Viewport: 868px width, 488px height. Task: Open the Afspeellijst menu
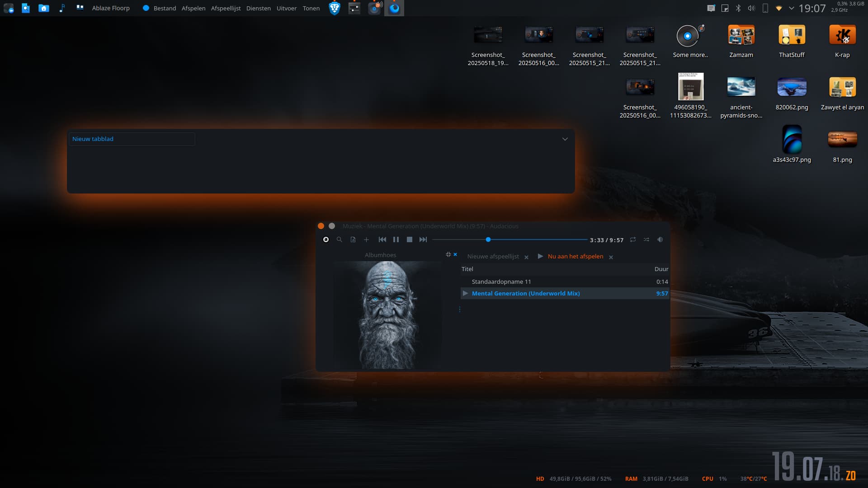[226, 8]
